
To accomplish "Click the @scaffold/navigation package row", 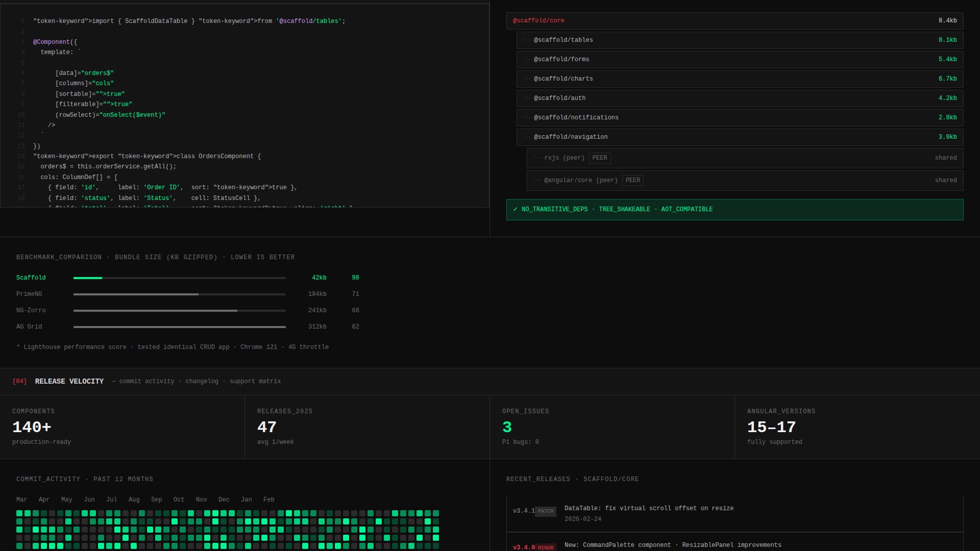I will [x=740, y=137].
